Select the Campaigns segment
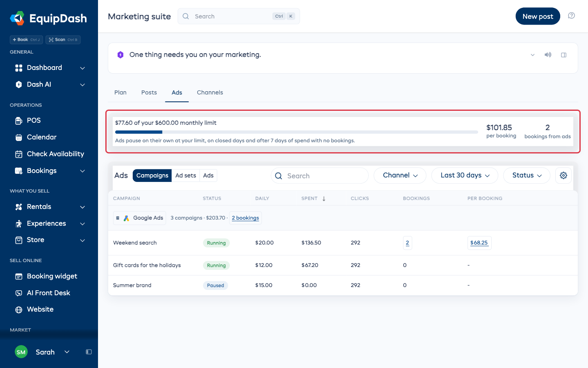The height and width of the screenshot is (368, 588). point(152,175)
